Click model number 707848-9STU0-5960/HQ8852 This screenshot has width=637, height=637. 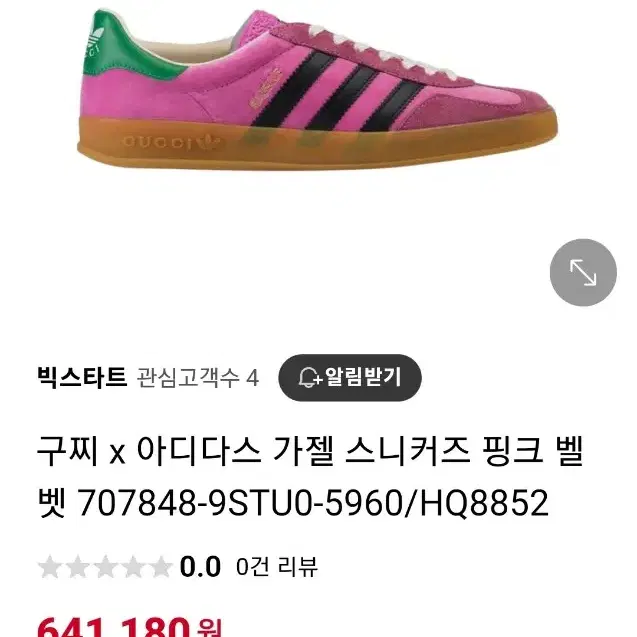tap(313, 503)
